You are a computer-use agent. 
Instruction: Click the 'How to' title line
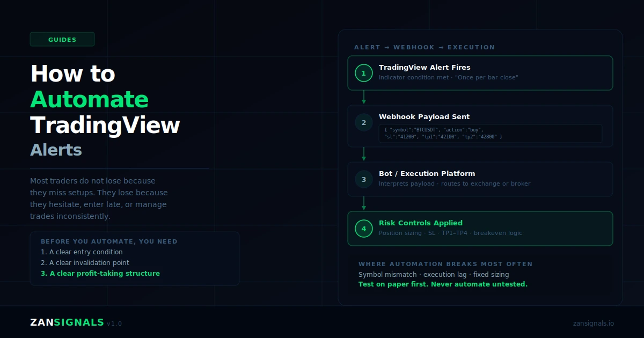tap(72, 74)
